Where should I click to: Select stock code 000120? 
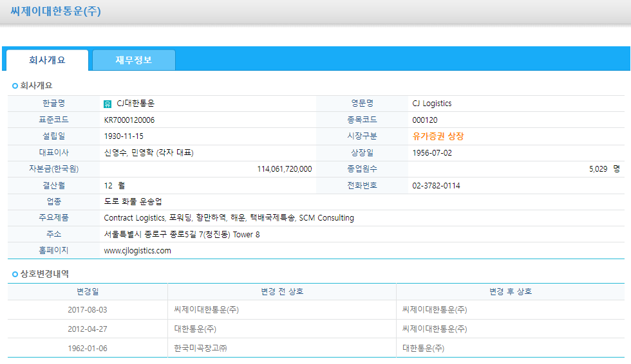pos(425,120)
